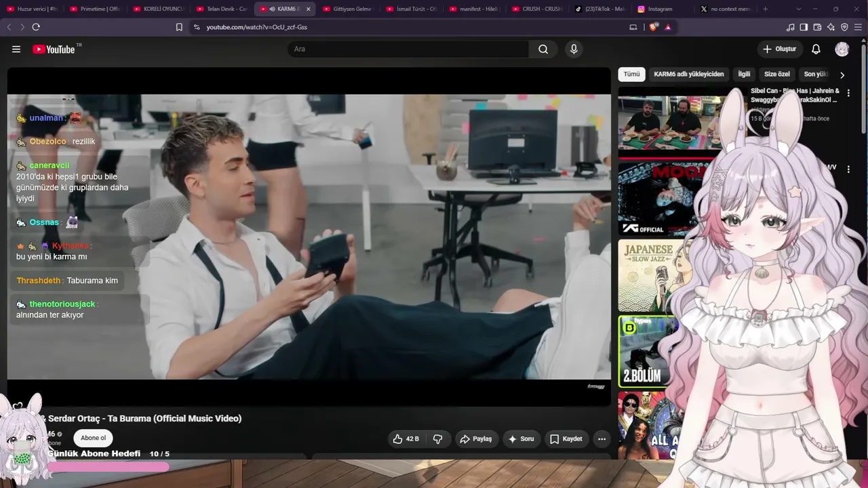Open options menu for the Sibel Can video
Image resolution: width=868 pixels, height=488 pixels.
click(848, 94)
